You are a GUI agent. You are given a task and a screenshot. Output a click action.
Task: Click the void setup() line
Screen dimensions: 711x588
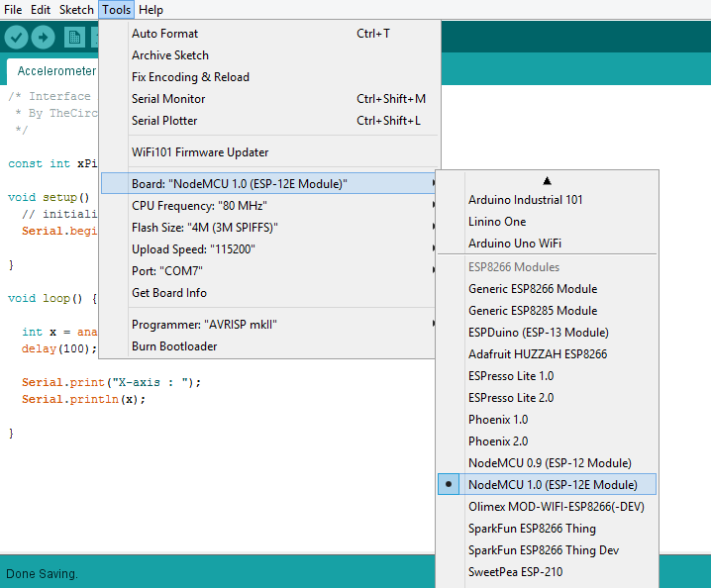[x=49, y=198]
